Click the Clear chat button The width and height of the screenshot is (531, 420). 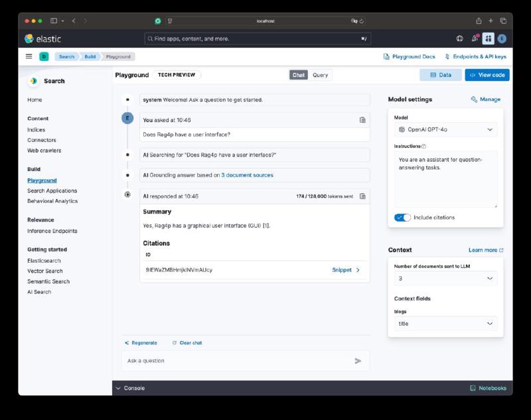click(187, 343)
